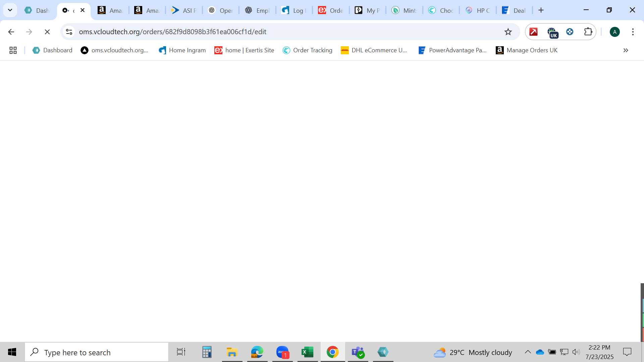The width and height of the screenshot is (644, 362).
Task: Switch to the Deal tab
Action: point(514,10)
